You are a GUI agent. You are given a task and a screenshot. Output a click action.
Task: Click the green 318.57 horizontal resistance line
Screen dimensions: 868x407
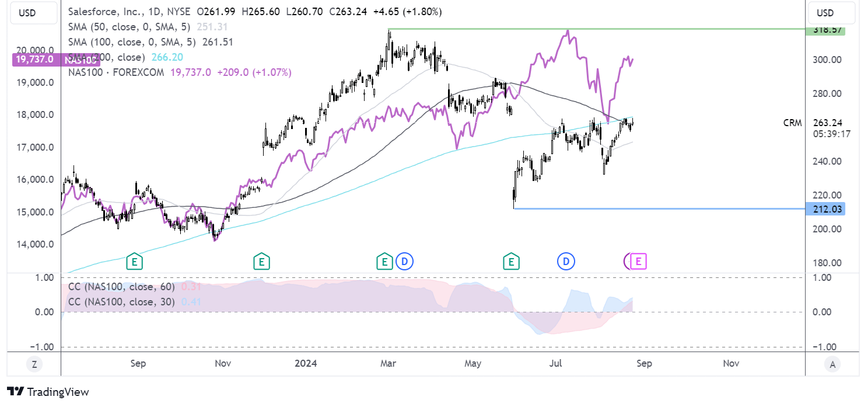coord(596,29)
